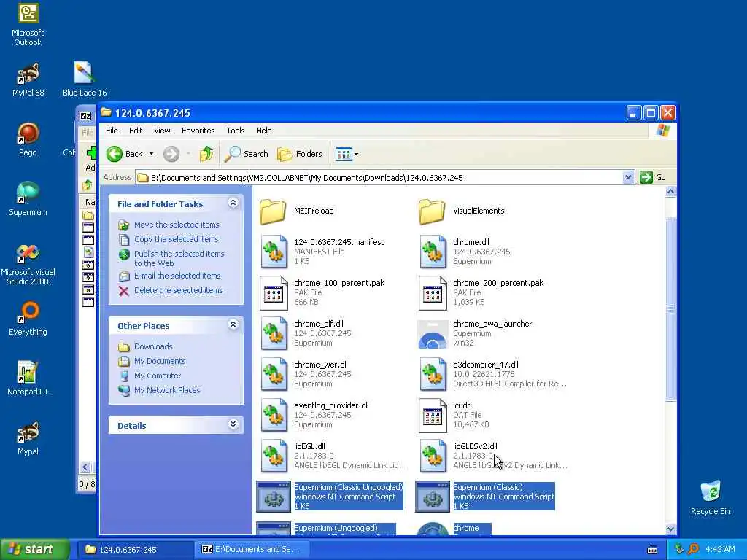Click the Up folder toolbar icon
Image resolution: width=747 pixels, height=560 pixels.
(206, 154)
